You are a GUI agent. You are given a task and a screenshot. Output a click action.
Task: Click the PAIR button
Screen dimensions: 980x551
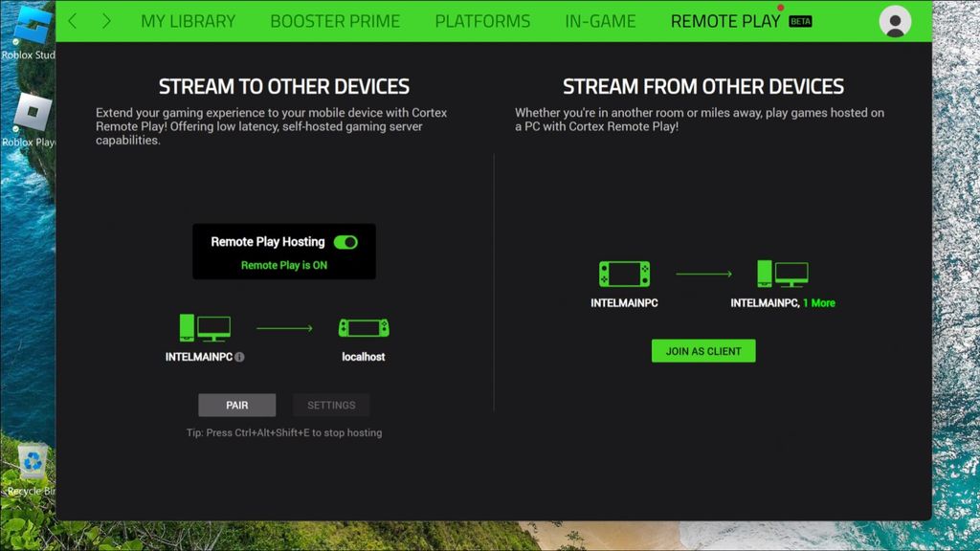[236, 405]
